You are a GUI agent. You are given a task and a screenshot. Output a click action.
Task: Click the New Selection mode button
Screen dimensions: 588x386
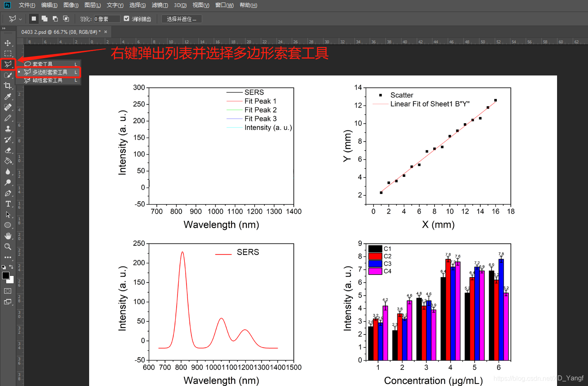pyautogui.click(x=34, y=19)
